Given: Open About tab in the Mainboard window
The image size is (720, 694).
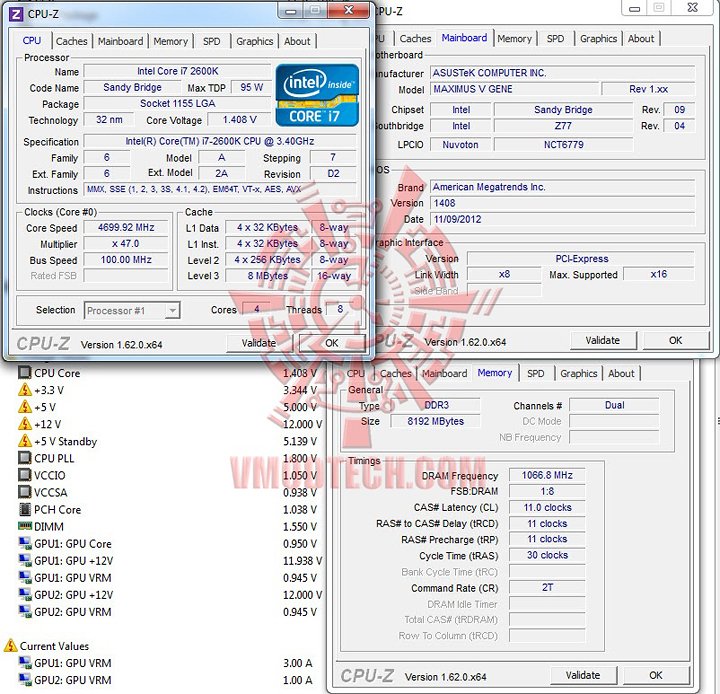Looking at the screenshot, I should tap(641, 39).
